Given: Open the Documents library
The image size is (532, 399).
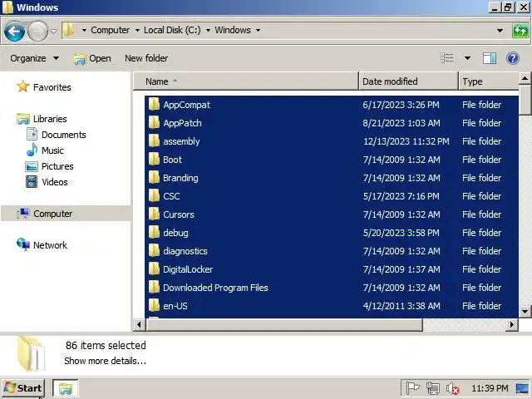Looking at the screenshot, I should (63, 135).
